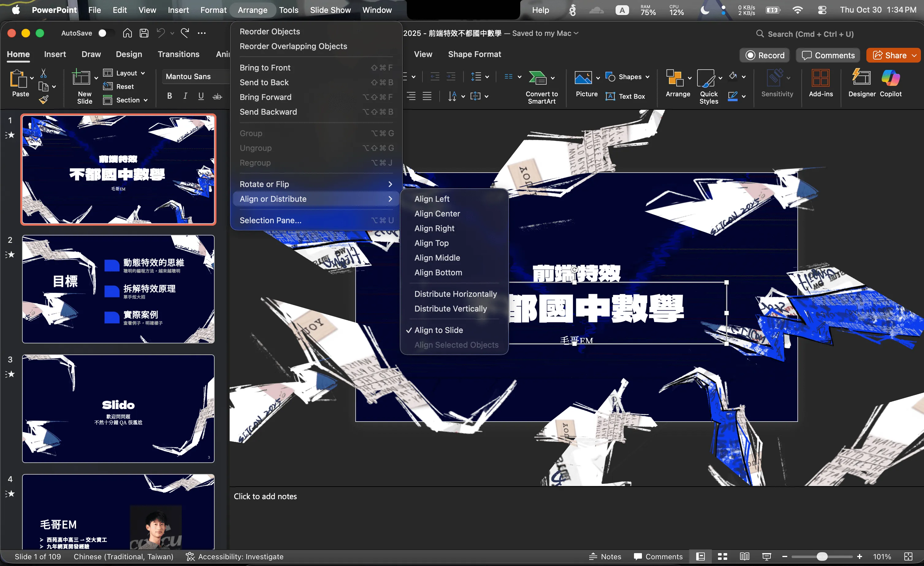Click the Save icon in the title bar

(x=144, y=33)
